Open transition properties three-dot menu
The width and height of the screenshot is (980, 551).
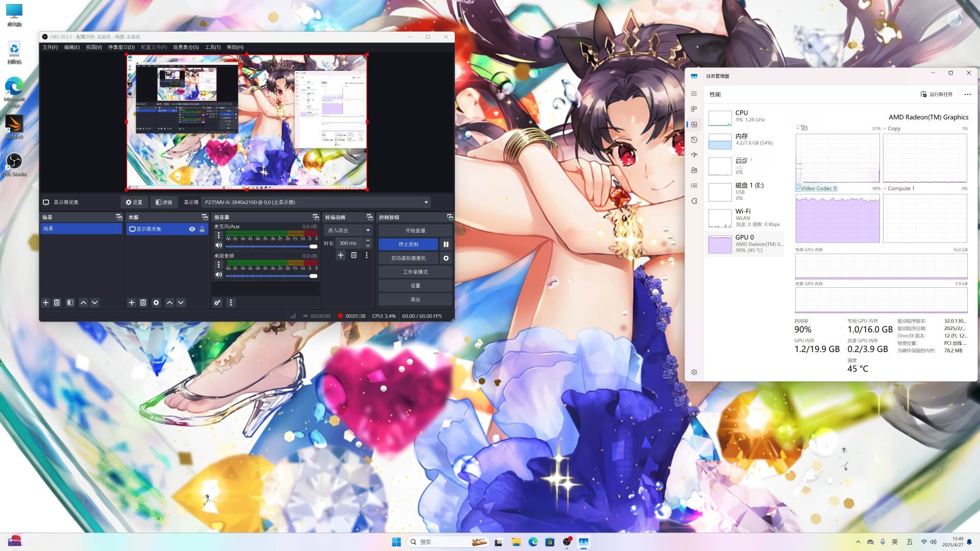coord(366,255)
